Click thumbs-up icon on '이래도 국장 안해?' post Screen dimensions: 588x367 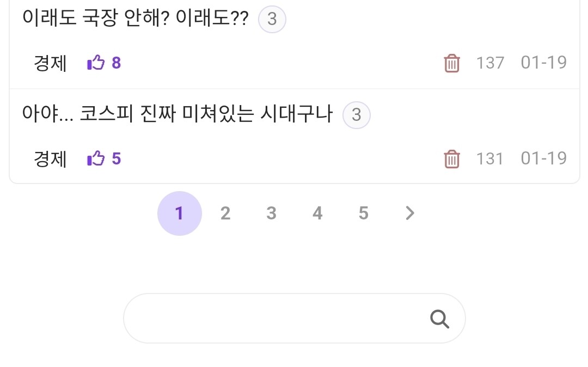pyautogui.click(x=96, y=63)
